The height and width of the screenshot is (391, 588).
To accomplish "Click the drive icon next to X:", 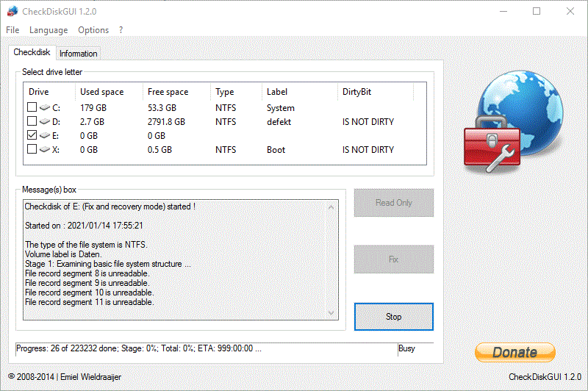I will pyautogui.click(x=45, y=149).
